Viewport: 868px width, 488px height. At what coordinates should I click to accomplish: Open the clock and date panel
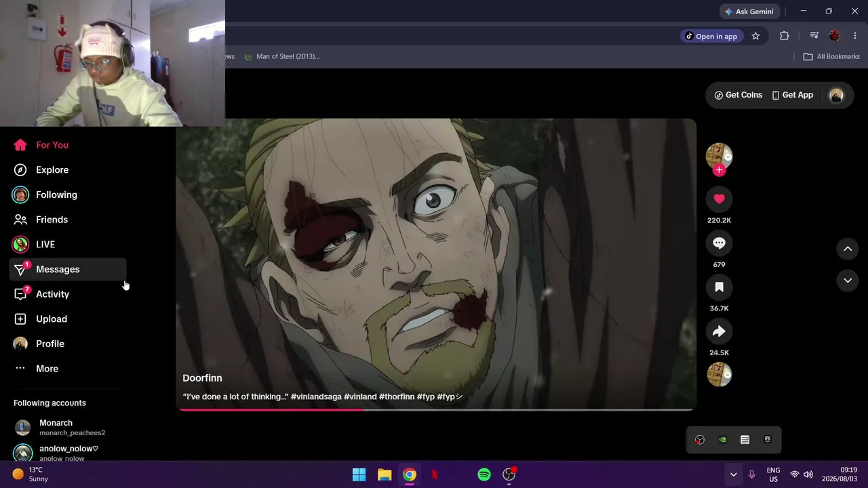[839, 475]
